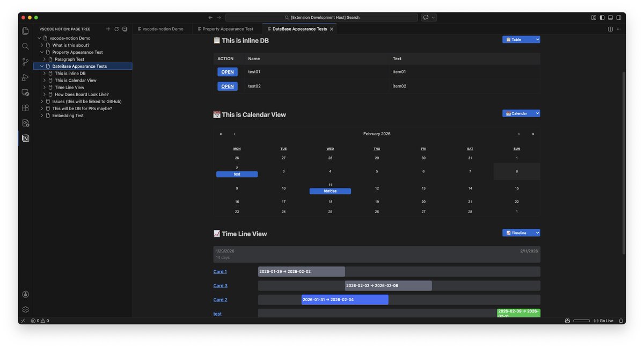Click the blue Card 2 timeline bar
Screen dimensions: 644x348
pyautogui.click(x=345, y=300)
